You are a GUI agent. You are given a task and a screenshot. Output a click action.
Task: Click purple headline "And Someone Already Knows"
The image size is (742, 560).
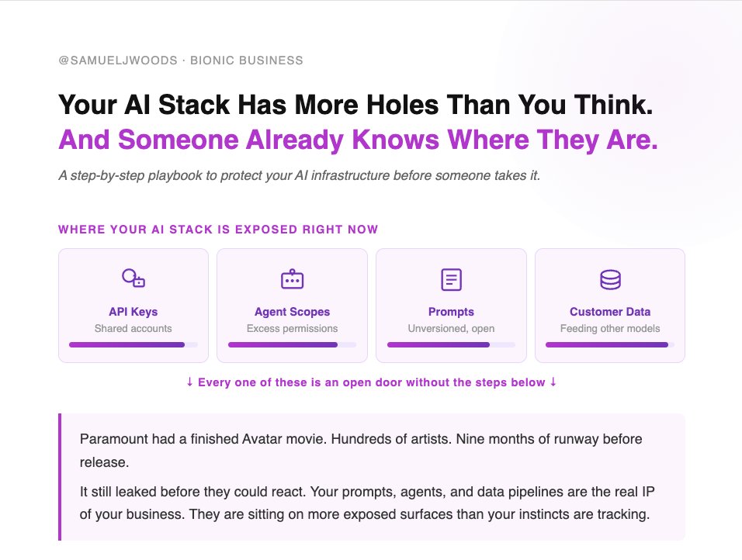click(x=359, y=140)
